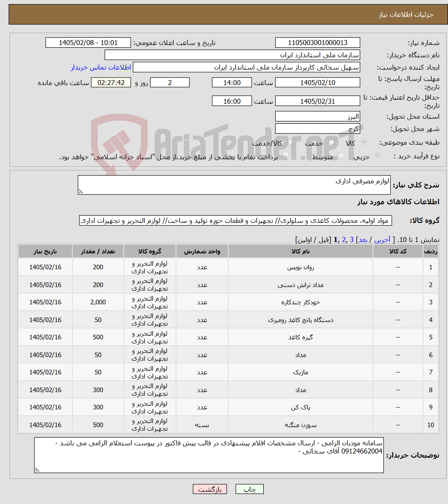
Task: Click the شرح کلی نیاز text area
Action: (x=234, y=185)
